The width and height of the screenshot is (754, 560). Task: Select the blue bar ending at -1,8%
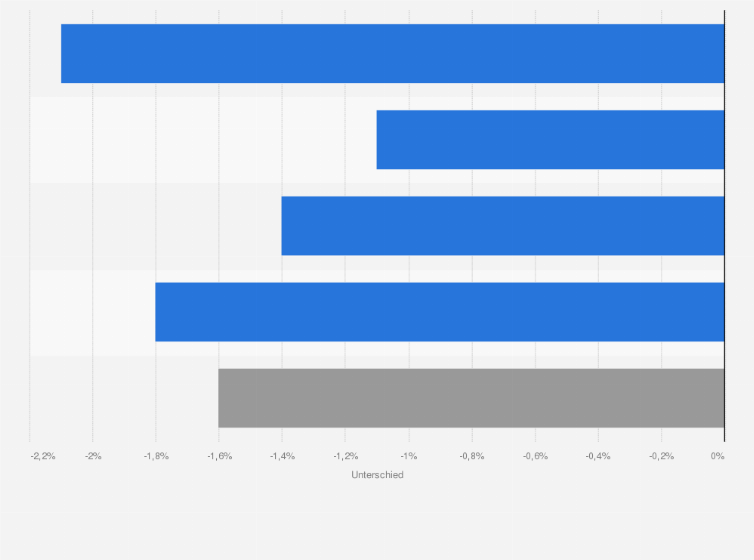tap(440, 312)
